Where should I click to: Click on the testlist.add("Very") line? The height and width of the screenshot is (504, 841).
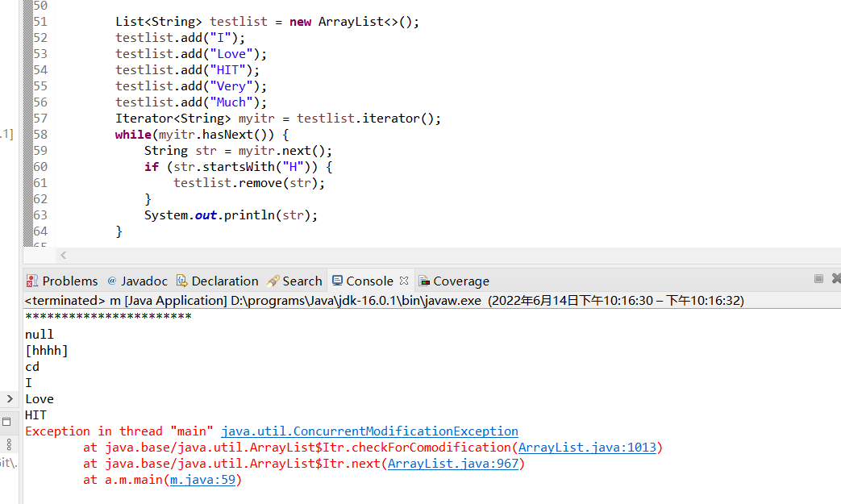coord(191,86)
